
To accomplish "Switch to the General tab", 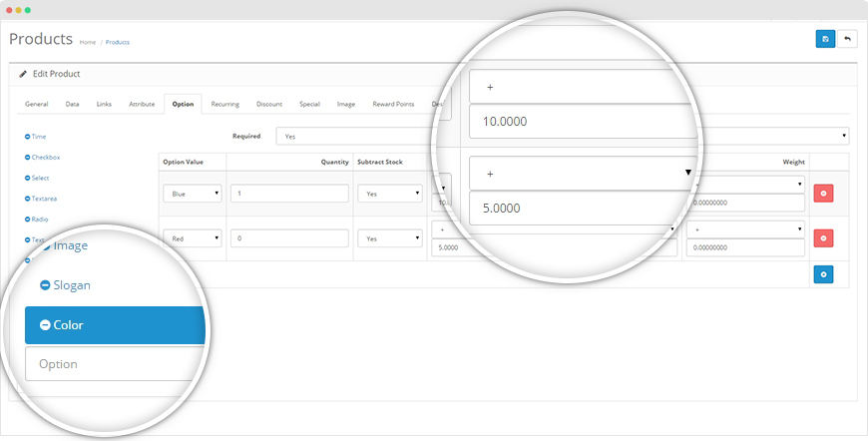I will pos(37,104).
